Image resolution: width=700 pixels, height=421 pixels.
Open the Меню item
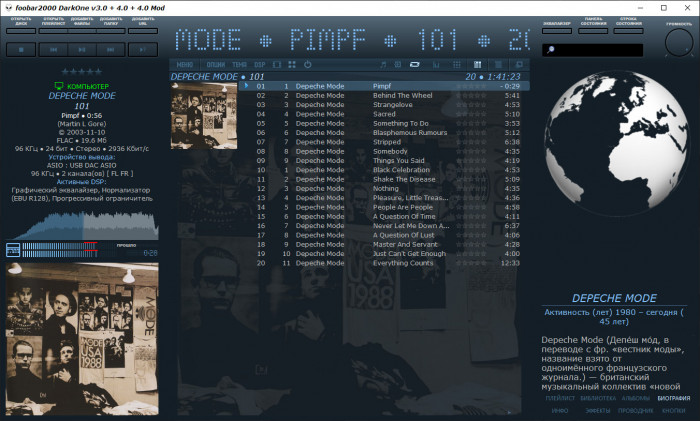click(184, 65)
